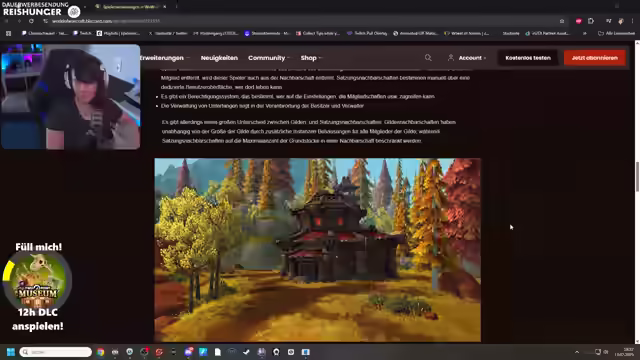Reload the page with the refresh icon
This screenshot has width=640, height=360.
coord(31,21)
